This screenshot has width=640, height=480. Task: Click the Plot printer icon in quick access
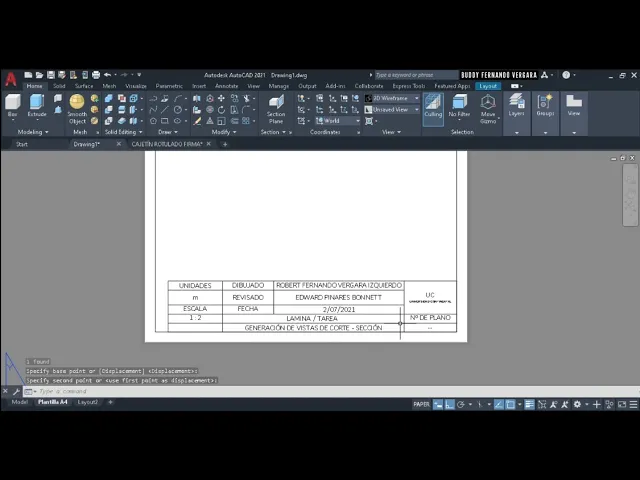(x=96, y=75)
